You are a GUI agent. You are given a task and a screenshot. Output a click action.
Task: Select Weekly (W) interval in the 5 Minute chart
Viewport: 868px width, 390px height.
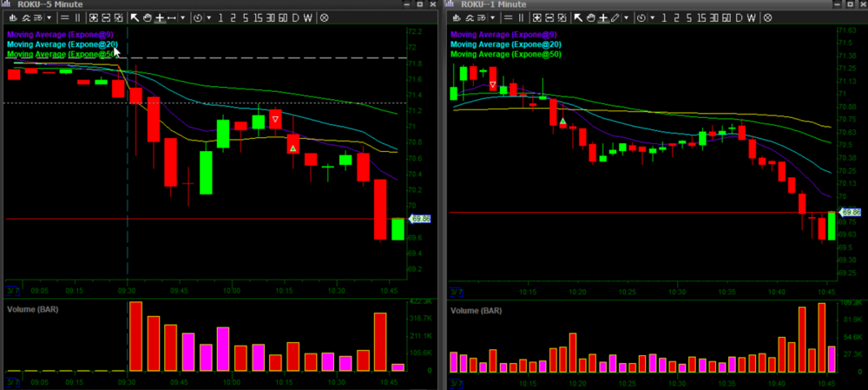click(x=308, y=17)
